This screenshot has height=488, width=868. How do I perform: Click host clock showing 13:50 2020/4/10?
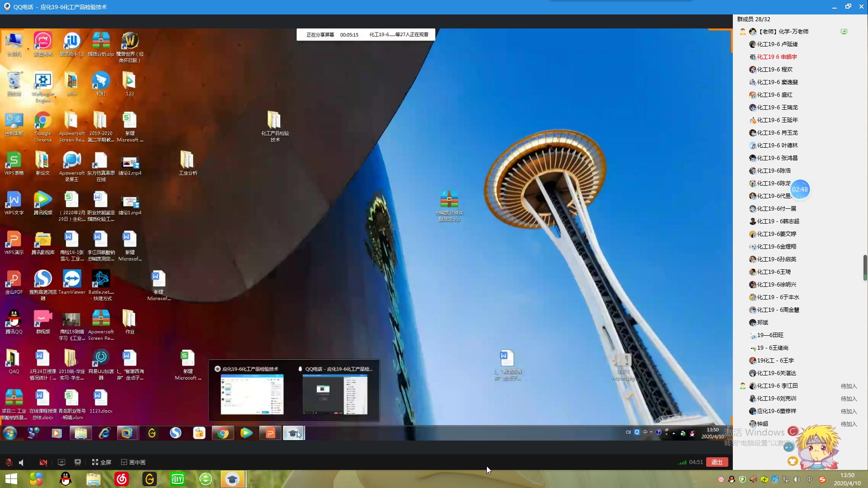[847, 479]
